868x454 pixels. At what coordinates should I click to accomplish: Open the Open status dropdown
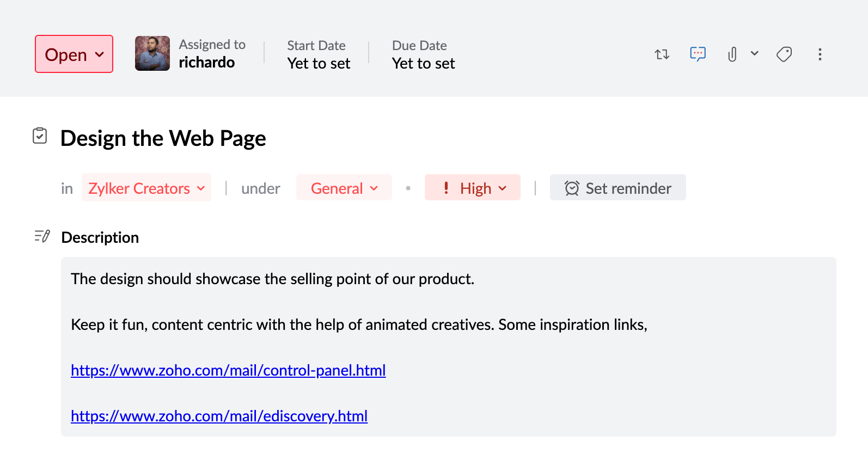[x=74, y=54]
